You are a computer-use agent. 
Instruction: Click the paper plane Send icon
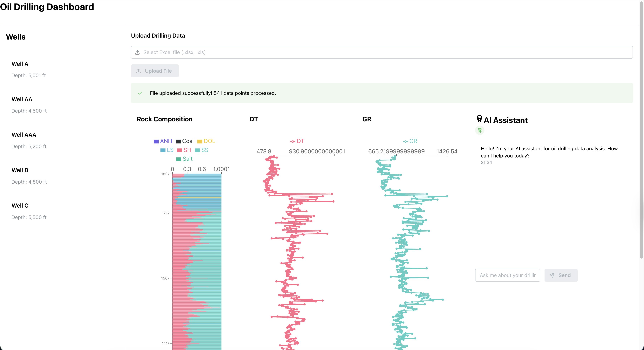point(552,275)
